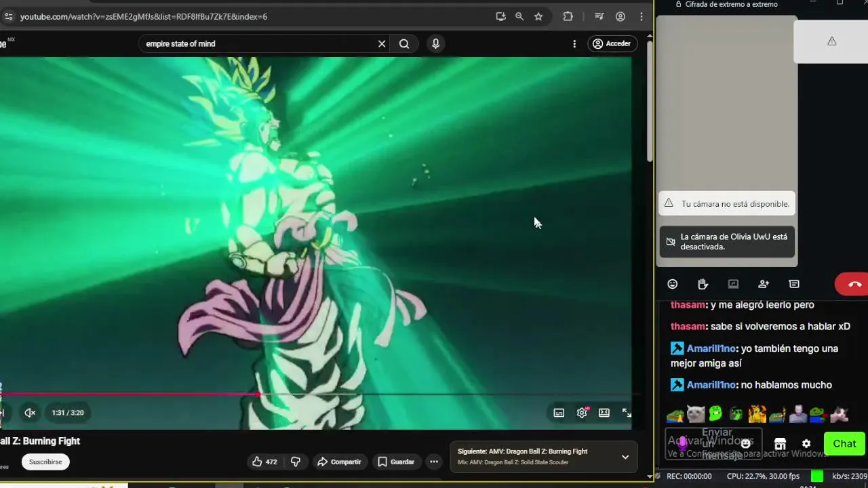Click Amarill1no 'no hablamos mucho' message

pyautogui.click(x=751, y=385)
